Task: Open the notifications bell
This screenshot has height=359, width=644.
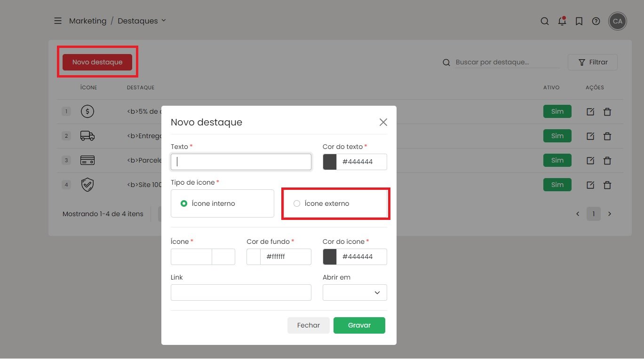Action: coord(562,21)
